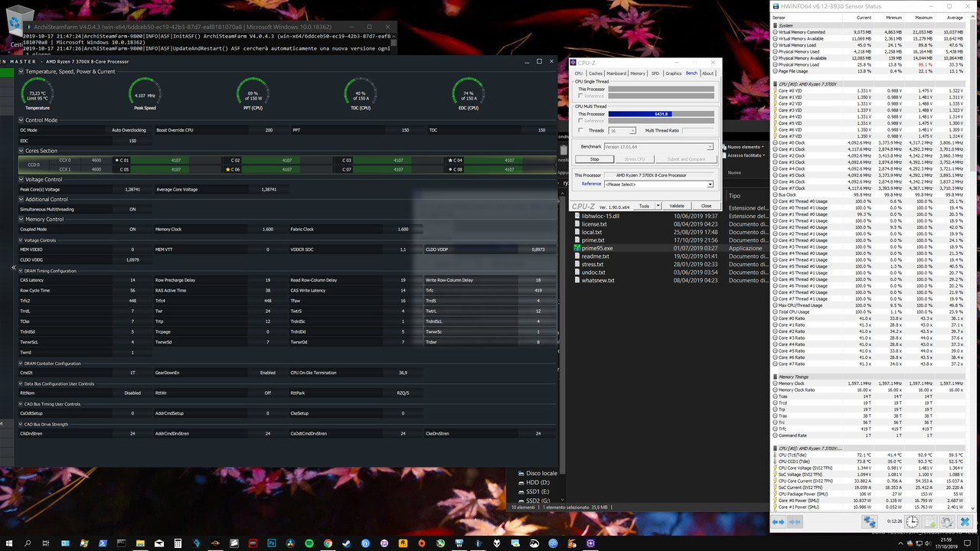The width and height of the screenshot is (980, 551).
Task: Enable the Reference checkbox under CPU Single Thread
Action: coord(580,96)
